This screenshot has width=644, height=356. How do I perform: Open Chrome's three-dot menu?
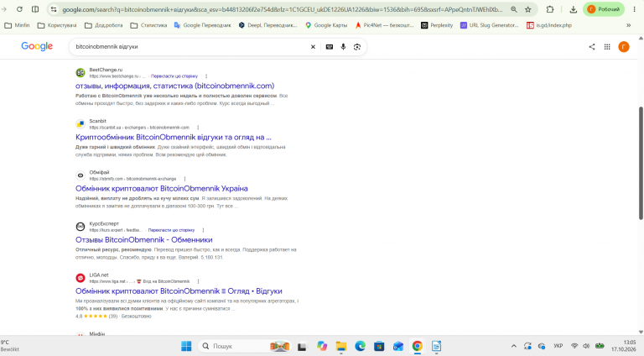pos(634,9)
